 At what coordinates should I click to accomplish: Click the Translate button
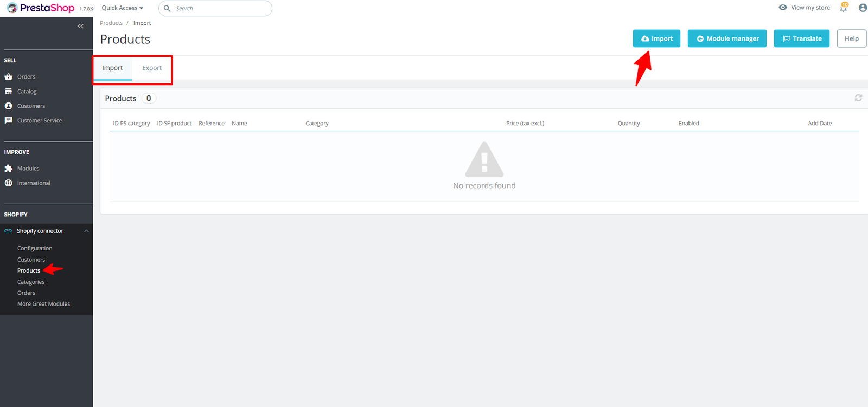point(801,38)
